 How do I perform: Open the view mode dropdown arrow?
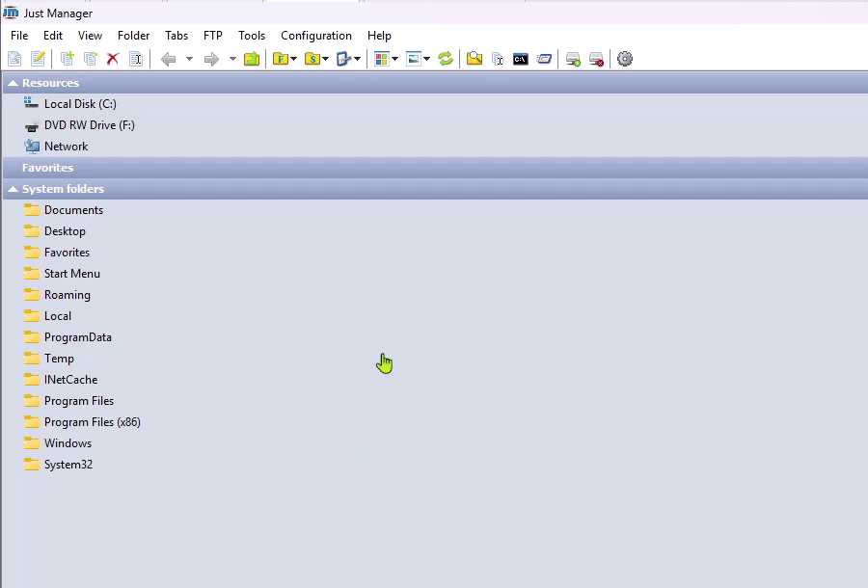(394, 59)
